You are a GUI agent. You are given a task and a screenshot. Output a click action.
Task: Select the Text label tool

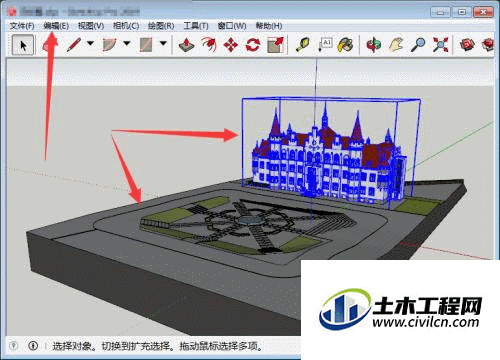pos(325,45)
